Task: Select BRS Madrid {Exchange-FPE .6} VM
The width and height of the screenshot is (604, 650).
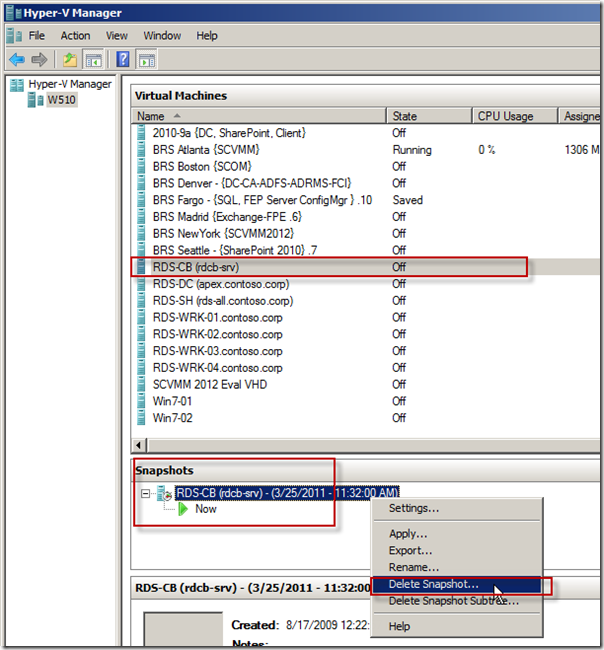Action: (x=227, y=217)
